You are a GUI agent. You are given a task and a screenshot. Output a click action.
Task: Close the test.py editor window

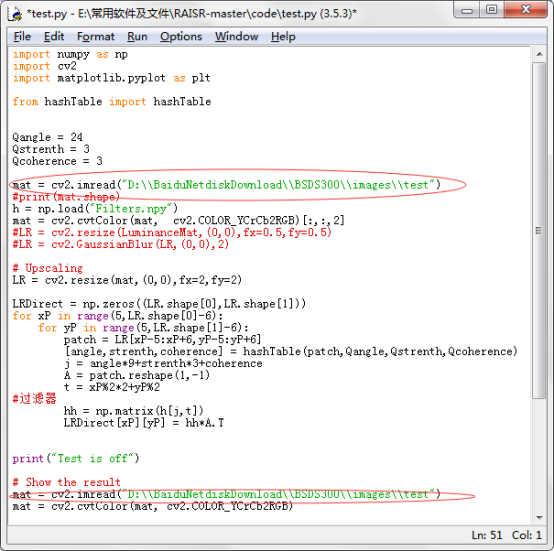click(526, 10)
